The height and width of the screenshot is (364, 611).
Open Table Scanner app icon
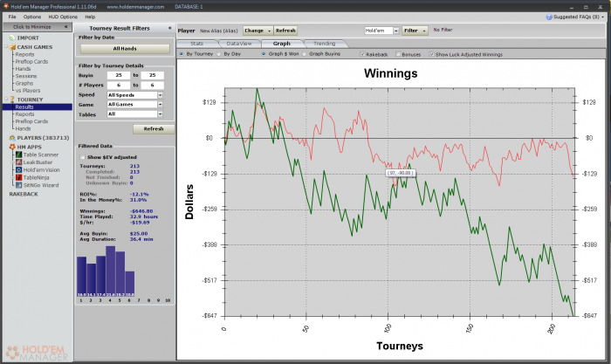[x=18, y=155]
